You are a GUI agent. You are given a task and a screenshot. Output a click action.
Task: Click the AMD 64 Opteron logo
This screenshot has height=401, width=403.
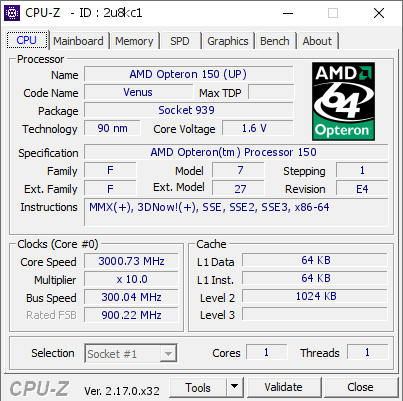tap(343, 101)
